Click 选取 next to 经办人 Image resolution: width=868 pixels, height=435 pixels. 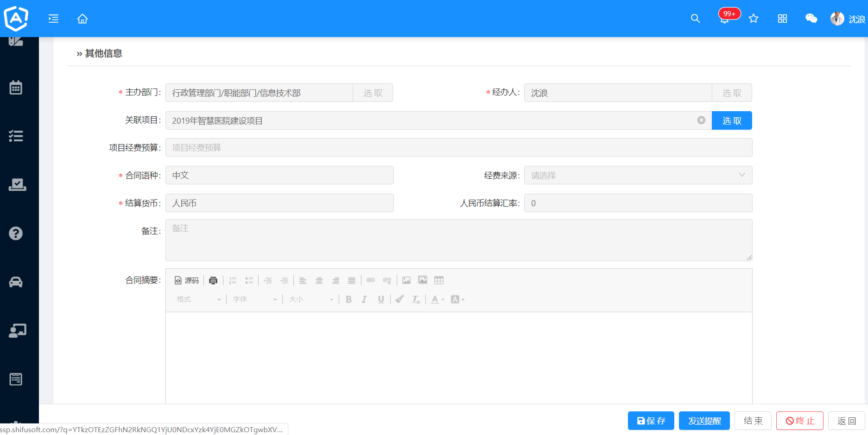732,93
